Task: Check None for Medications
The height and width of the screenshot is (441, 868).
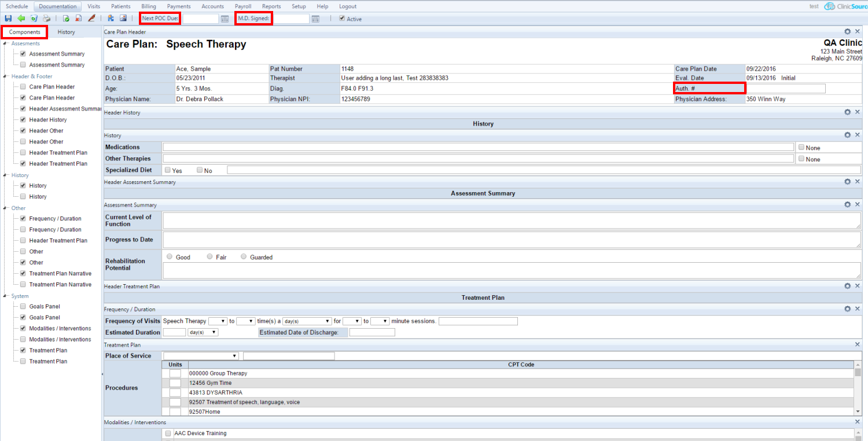Action: coord(801,148)
